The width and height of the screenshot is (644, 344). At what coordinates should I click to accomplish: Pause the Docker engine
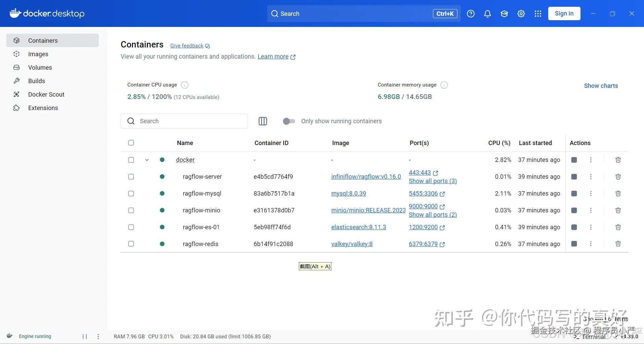(85, 336)
